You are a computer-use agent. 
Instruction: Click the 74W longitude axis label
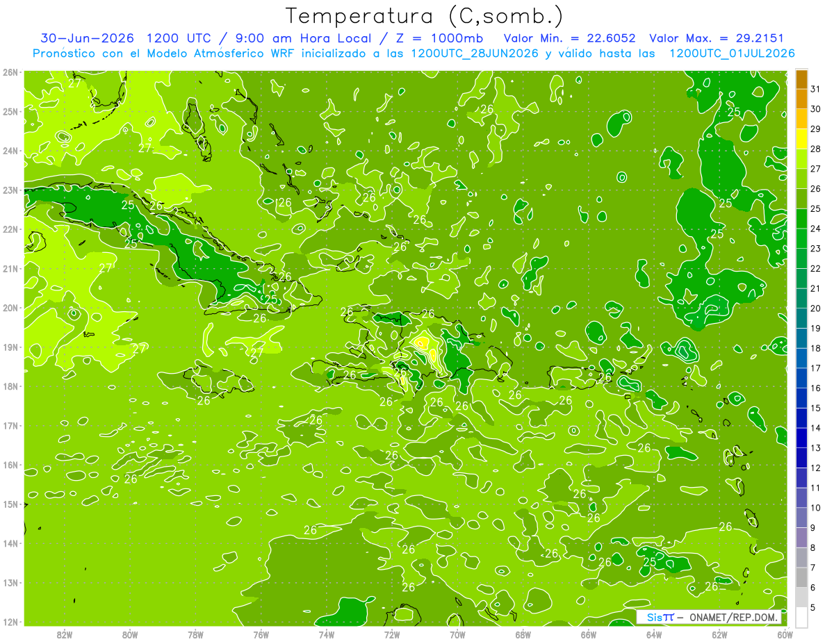point(326,634)
